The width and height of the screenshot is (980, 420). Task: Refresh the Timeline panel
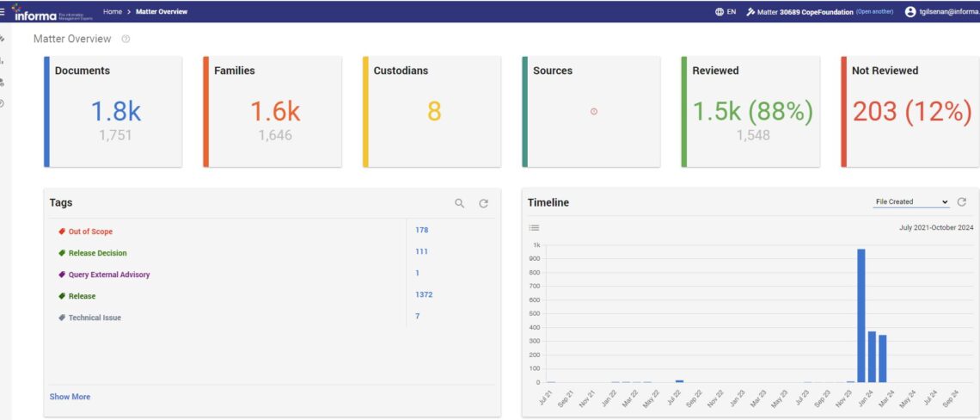pyautogui.click(x=962, y=202)
